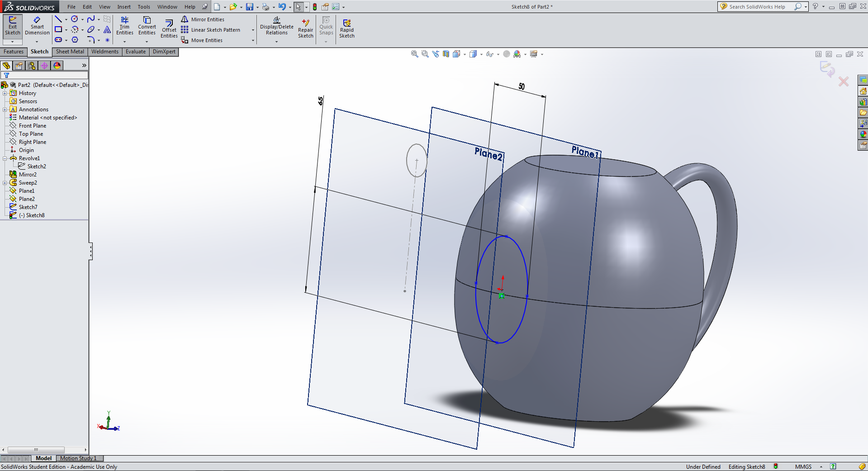The width and height of the screenshot is (868, 471).
Task: Open the ConfigurationManager tab
Action: (32, 66)
